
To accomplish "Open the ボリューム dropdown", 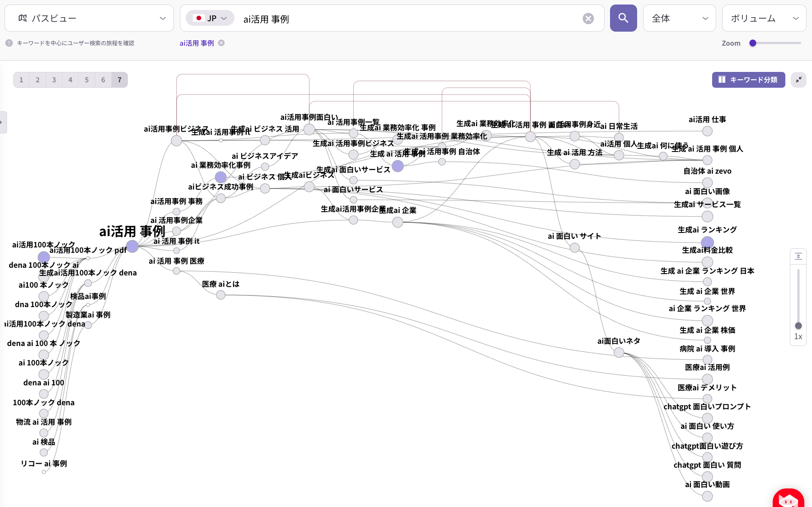I will 764,19.
